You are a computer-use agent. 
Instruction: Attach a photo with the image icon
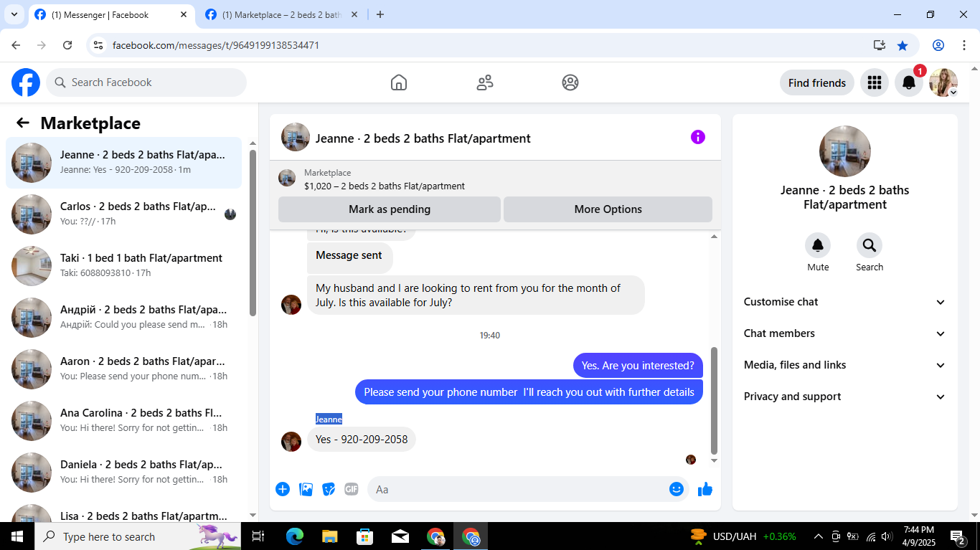pos(306,489)
